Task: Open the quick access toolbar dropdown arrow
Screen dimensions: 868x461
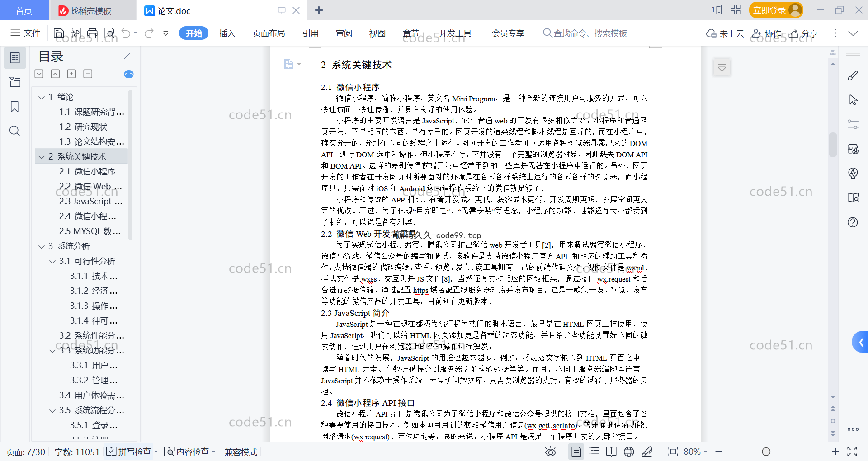Action: coord(166,33)
